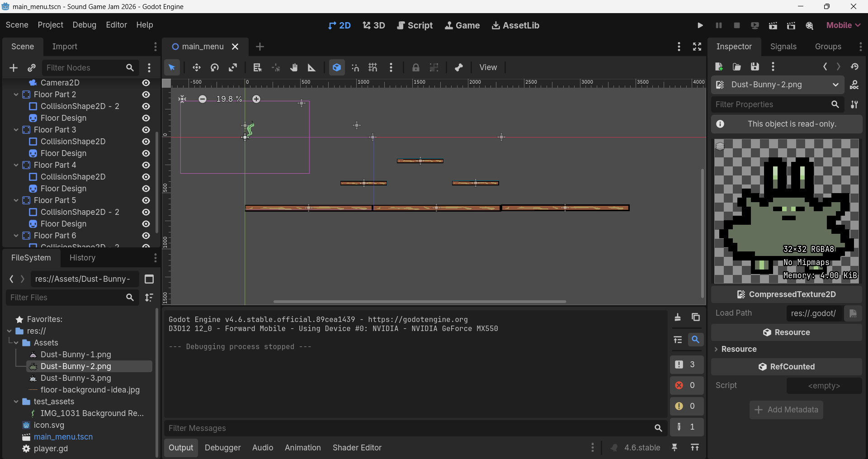Enable the Pan Mode hand tool
Viewport: 868px width, 459px height.
point(294,67)
